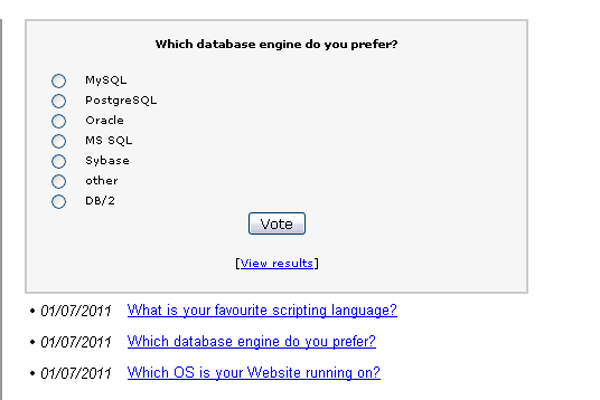600x400 pixels.
Task: Select the MS SQL radio button
Action: (x=59, y=141)
